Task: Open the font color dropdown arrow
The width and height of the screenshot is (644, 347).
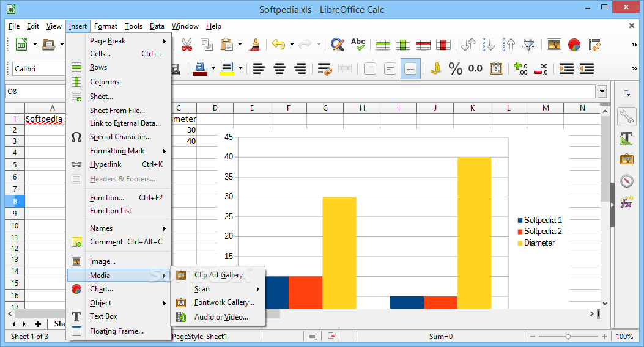Action: pos(213,68)
